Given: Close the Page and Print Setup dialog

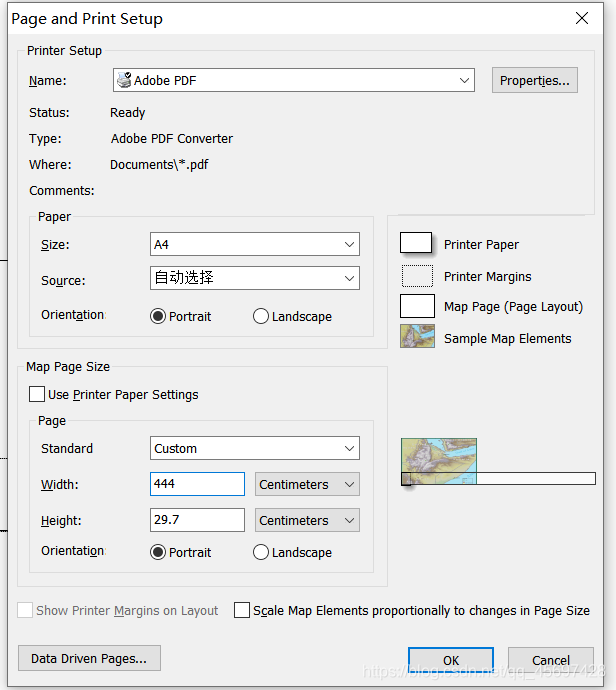Looking at the screenshot, I should (582, 18).
